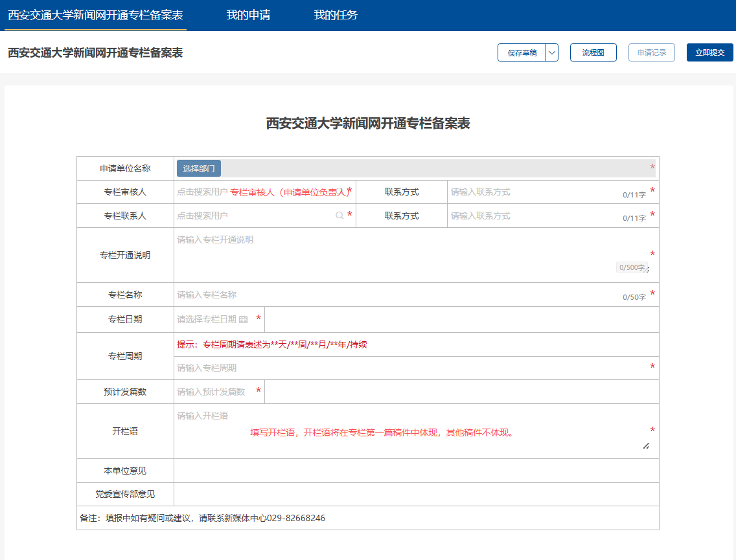This screenshot has height=560, width=736.
Task: Click the search icon in 专栏联系人 field
Action: point(339,216)
